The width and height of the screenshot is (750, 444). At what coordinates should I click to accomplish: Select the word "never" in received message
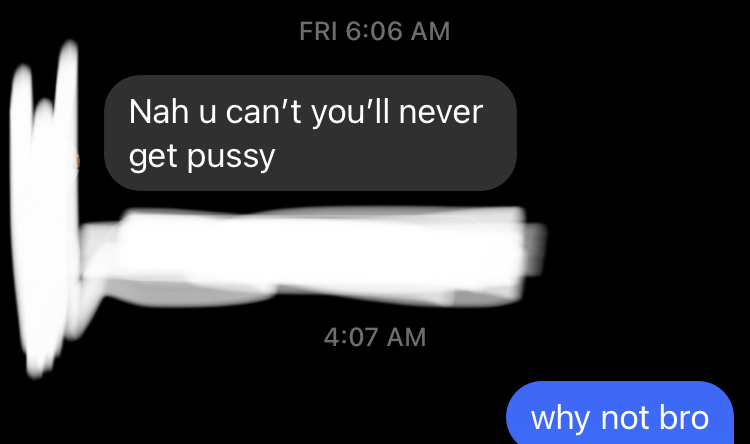coord(441,112)
